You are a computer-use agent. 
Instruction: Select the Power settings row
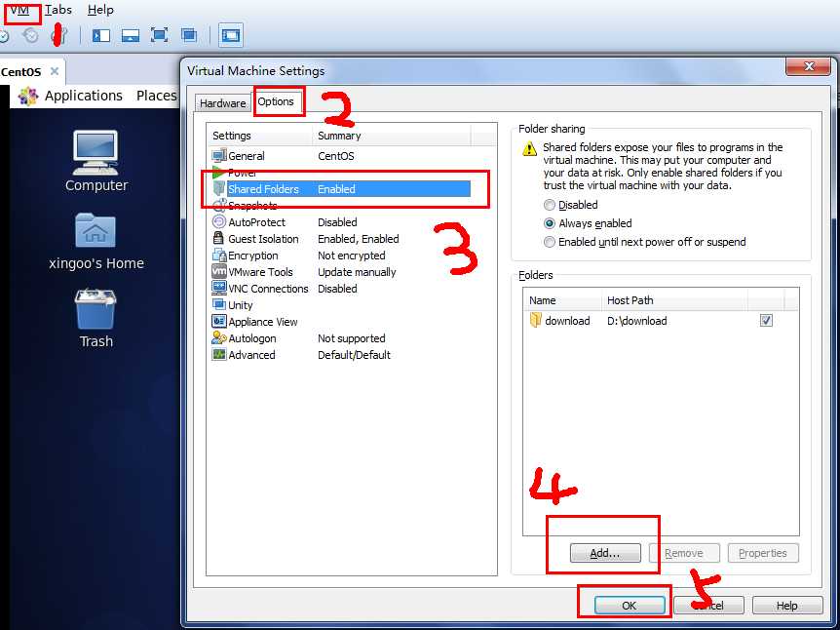click(x=341, y=173)
